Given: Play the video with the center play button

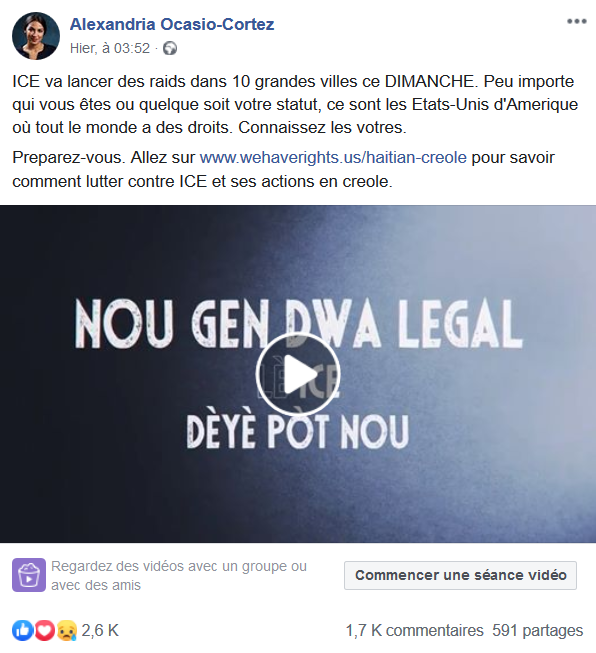Looking at the screenshot, I should pos(298,374).
